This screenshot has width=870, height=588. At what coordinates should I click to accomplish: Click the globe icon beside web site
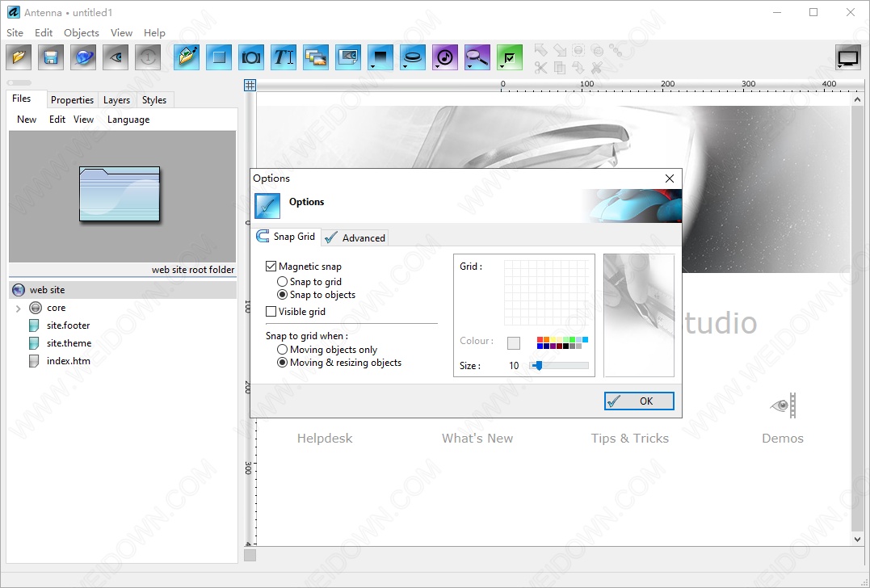coord(19,290)
